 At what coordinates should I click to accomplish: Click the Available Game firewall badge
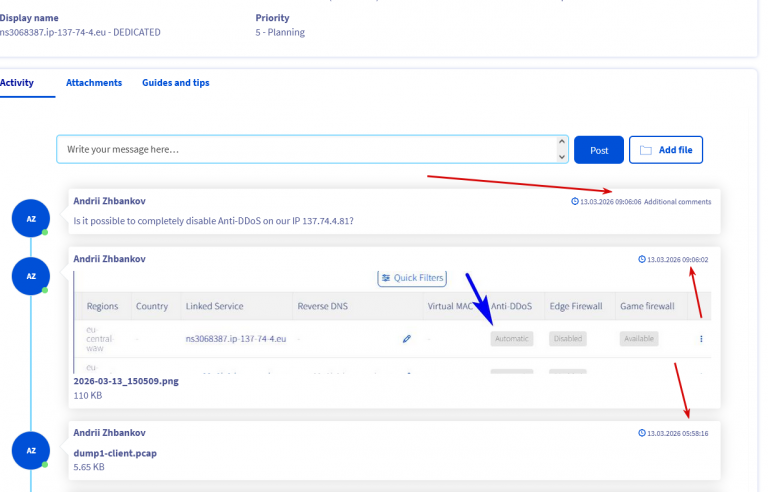click(639, 339)
